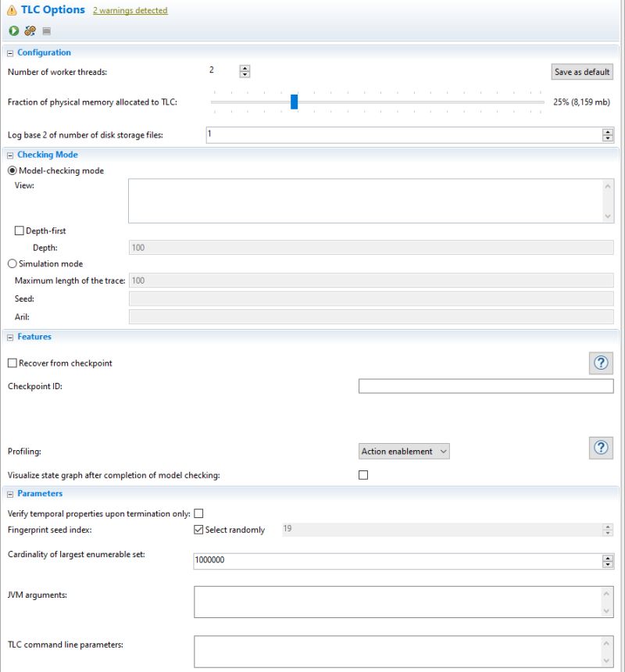Open help for Recover from checkpoint
Image resolution: width=625 pixels, height=672 pixels.
point(600,363)
